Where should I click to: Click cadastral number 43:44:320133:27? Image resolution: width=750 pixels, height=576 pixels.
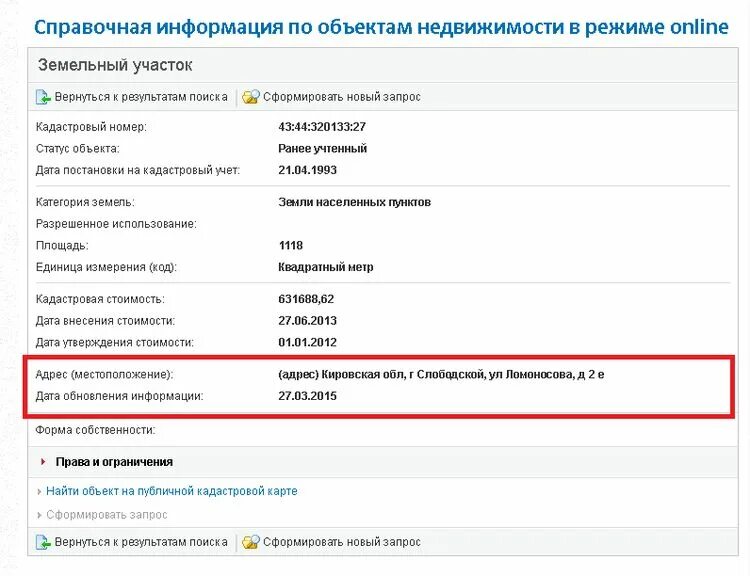click(322, 127)
